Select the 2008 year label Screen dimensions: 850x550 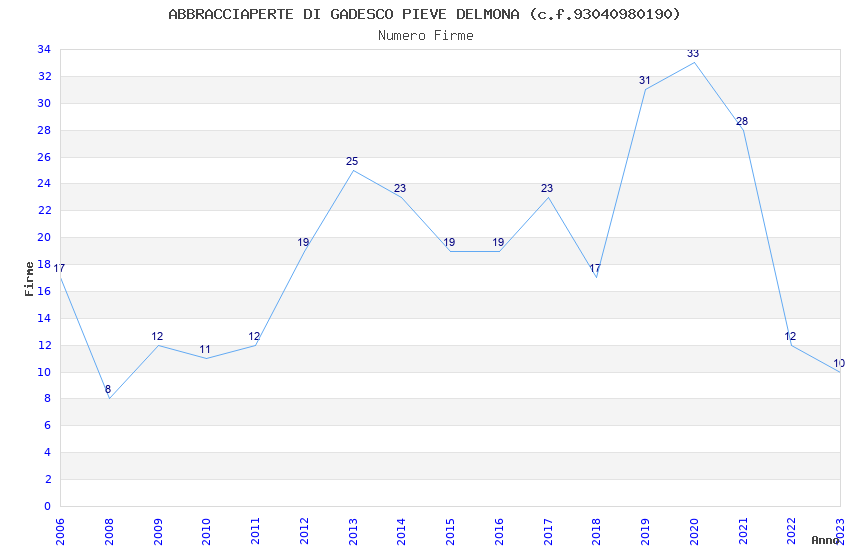tap(108, 532)
